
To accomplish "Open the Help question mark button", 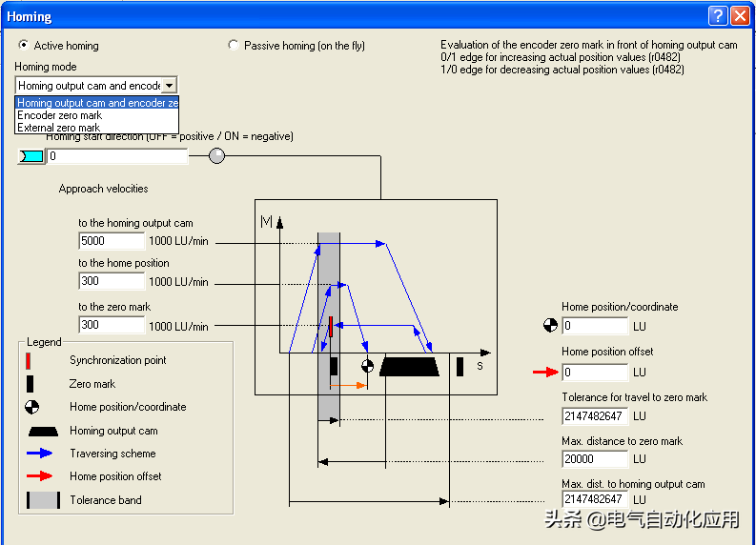I will pos(718,16).
